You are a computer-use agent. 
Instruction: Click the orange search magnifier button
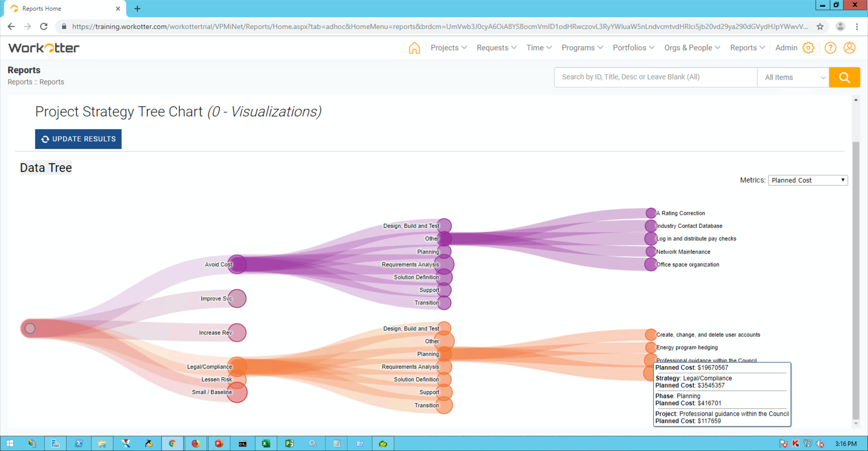844,77
